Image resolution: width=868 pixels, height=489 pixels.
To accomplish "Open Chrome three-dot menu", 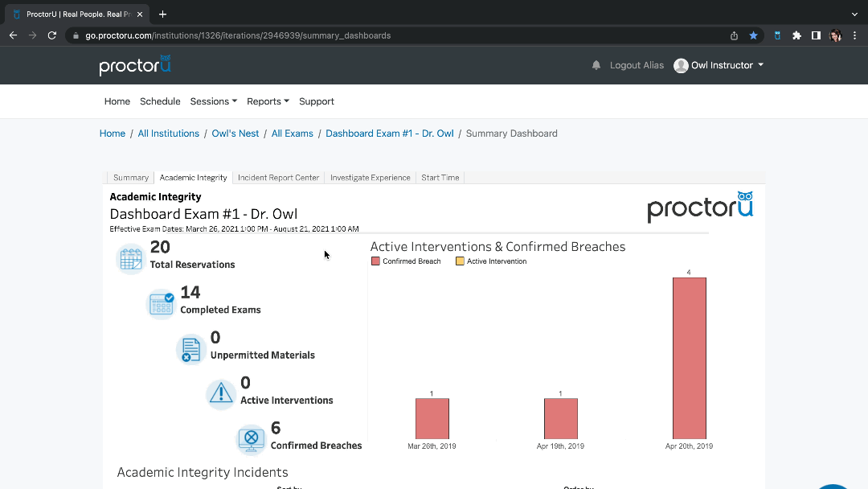I will click(x=854, y=35).
